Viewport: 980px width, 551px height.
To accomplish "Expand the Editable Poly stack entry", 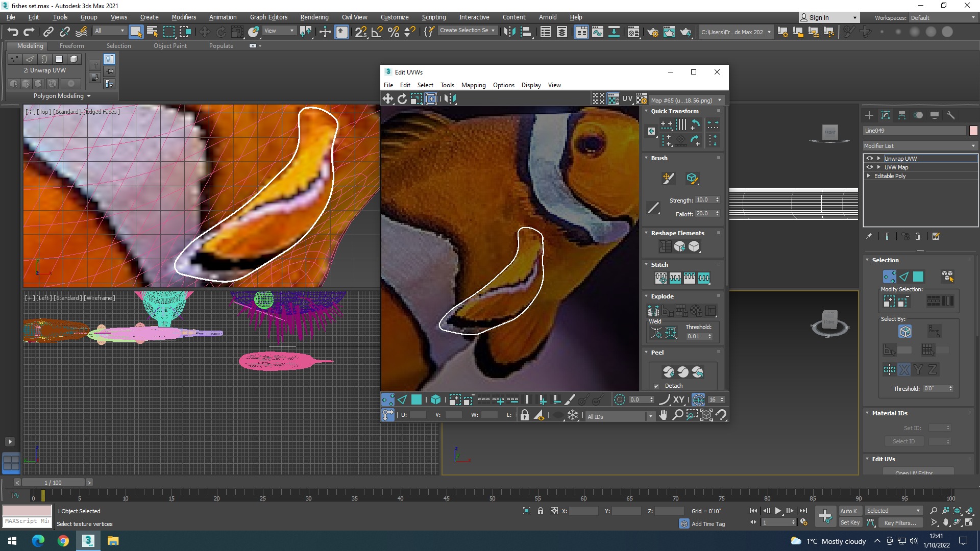I will click(x=869, y=176).
